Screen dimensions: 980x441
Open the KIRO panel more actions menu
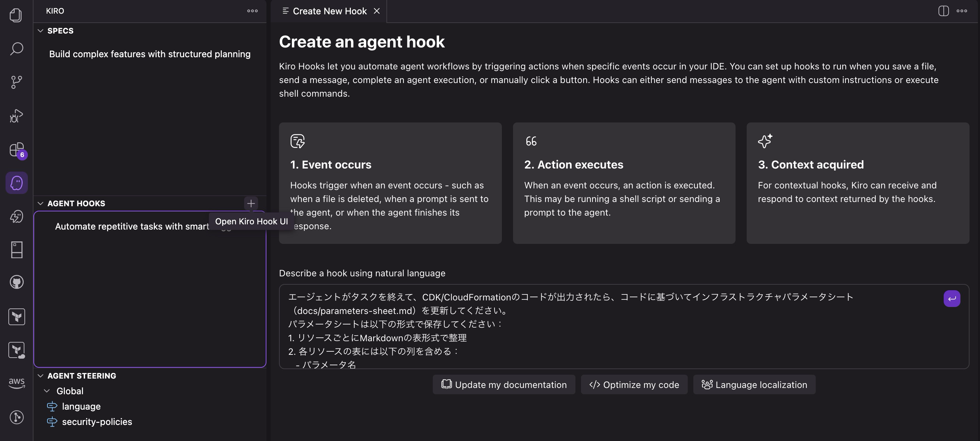252,11
